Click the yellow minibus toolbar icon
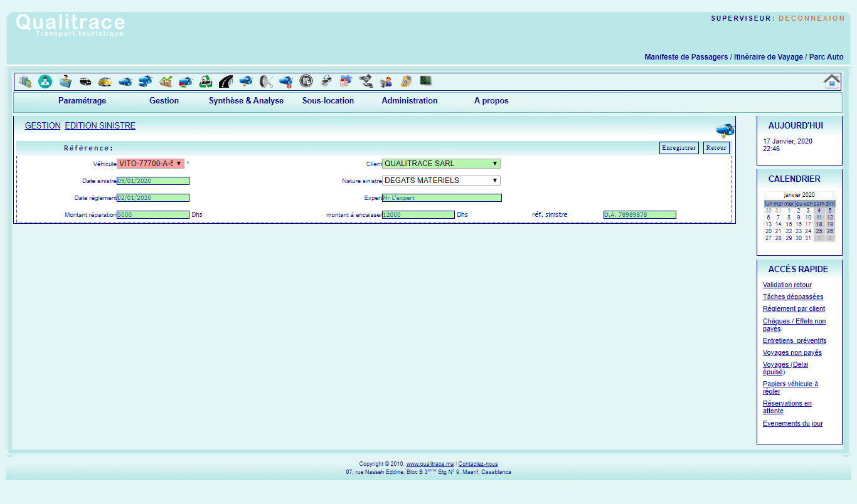This screenshot has width=857, height=504. pos(105,81)
